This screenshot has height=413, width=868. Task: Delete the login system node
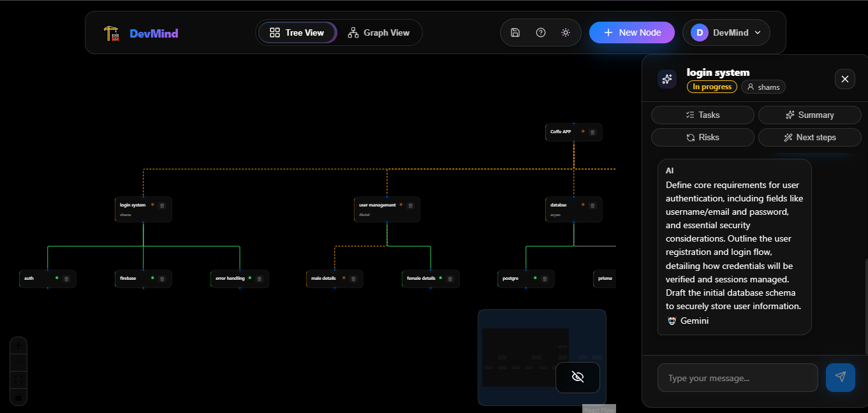[x=162, y=205]
